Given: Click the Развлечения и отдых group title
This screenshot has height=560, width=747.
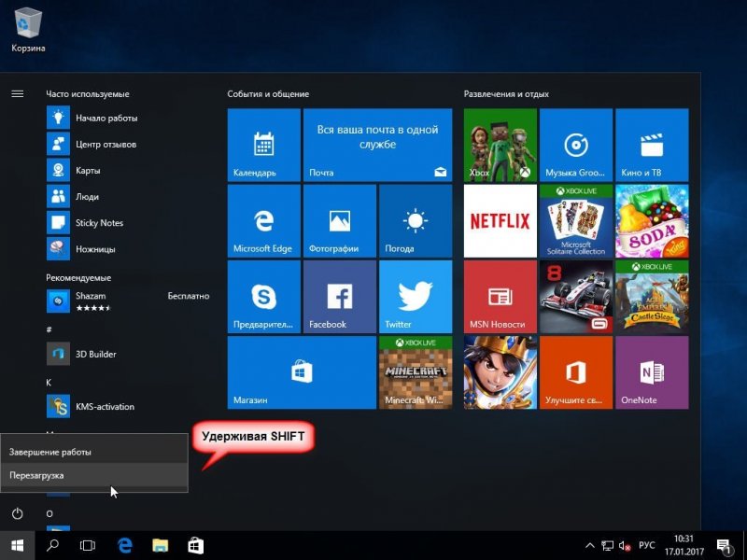Looking at the screenshot, I should [506, 94].
